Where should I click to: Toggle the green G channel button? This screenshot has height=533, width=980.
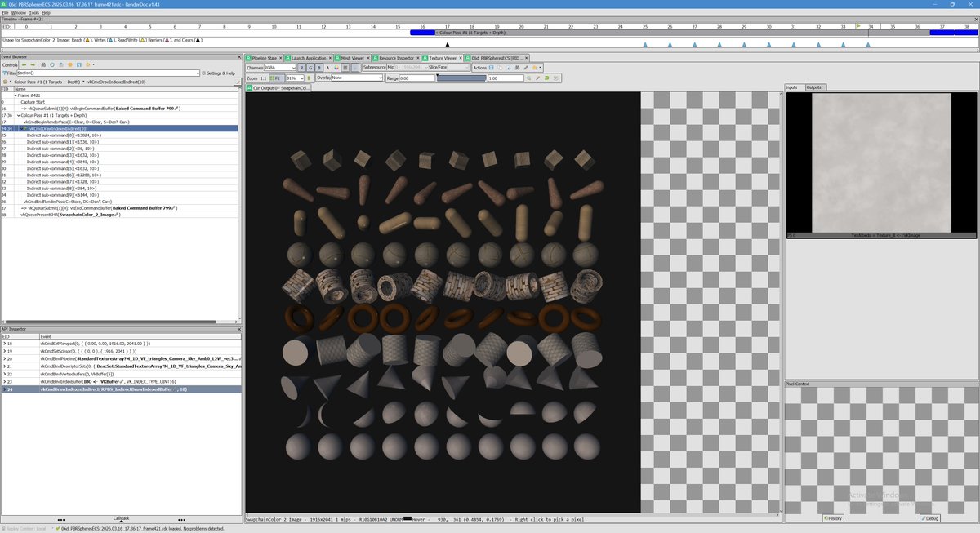[x=310, y=68]
